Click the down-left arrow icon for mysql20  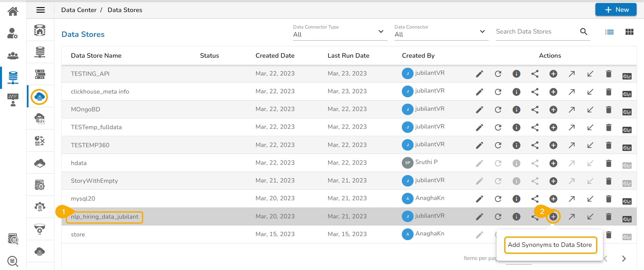coord(590,199)
